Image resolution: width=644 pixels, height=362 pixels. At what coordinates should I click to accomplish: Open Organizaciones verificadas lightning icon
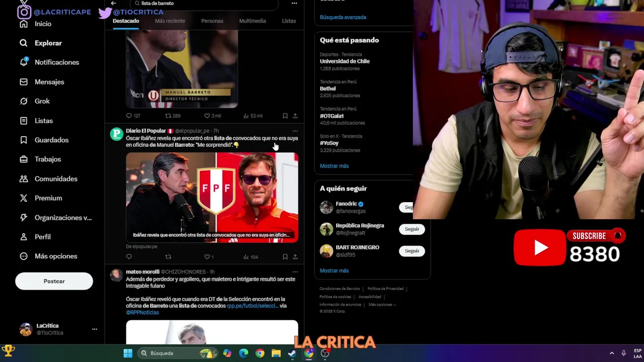click(24, 218)
